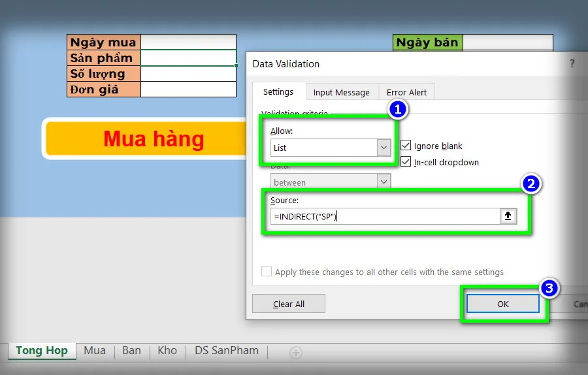This screenshot has width=588, height=375.
Task: Select the empty cell beside Ngày mua
Action: point(188,42)
